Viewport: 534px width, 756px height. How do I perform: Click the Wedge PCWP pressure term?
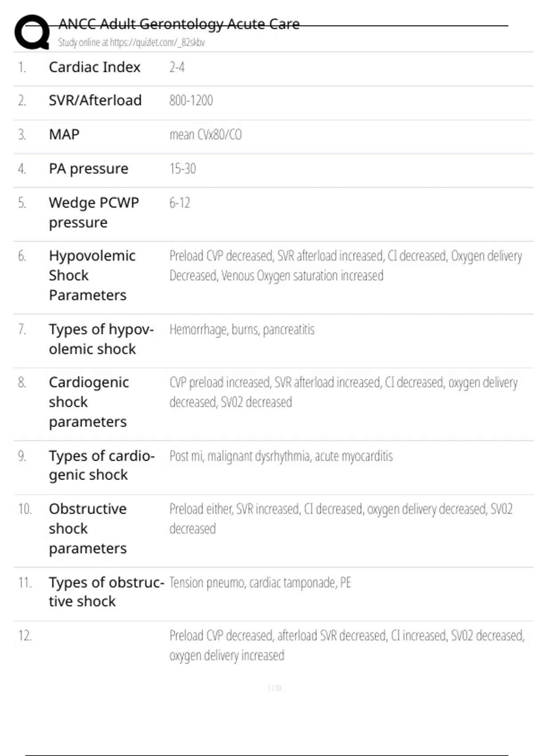point(94,212)
